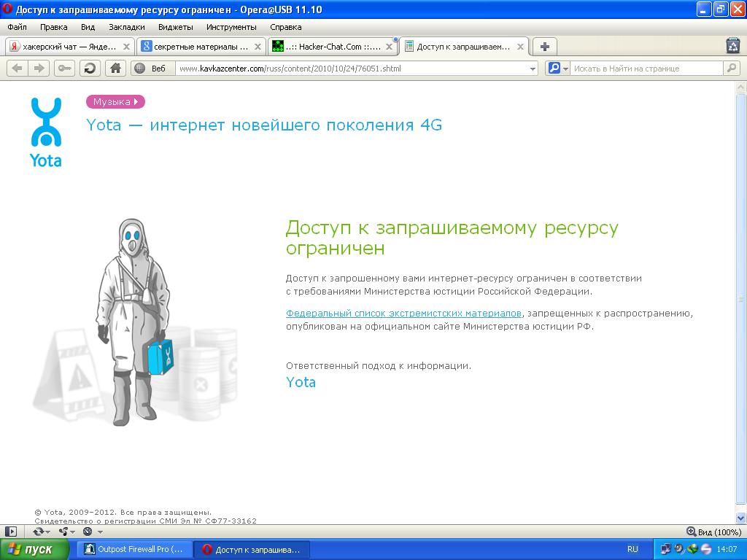Click the scrollbar down arrow
Viewport: 747px width, 560px height.
coord(740,517)
